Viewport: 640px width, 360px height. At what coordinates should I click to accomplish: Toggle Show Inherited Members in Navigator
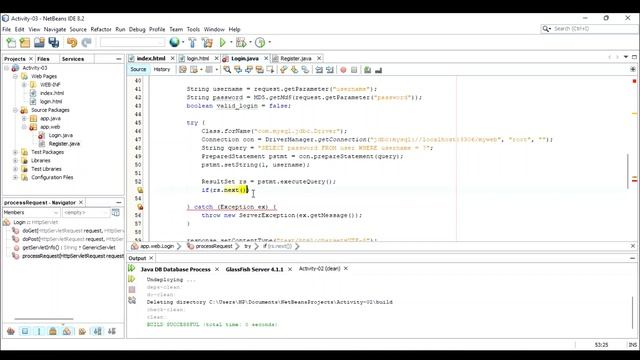coord(11,331)
